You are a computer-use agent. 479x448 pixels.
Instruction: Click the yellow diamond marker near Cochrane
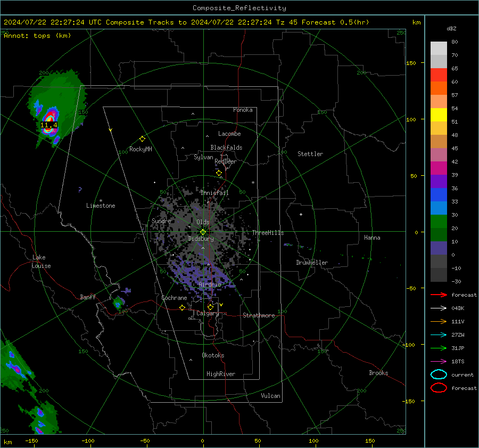[x=183, y=307]
